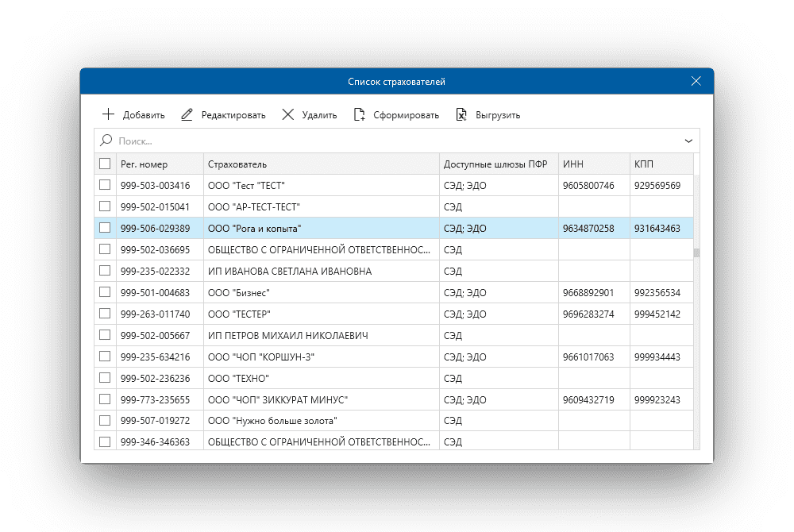Viewport: 794px width, 532px height.
Task: Click КПП value 929569569
Action: [657, 186]
